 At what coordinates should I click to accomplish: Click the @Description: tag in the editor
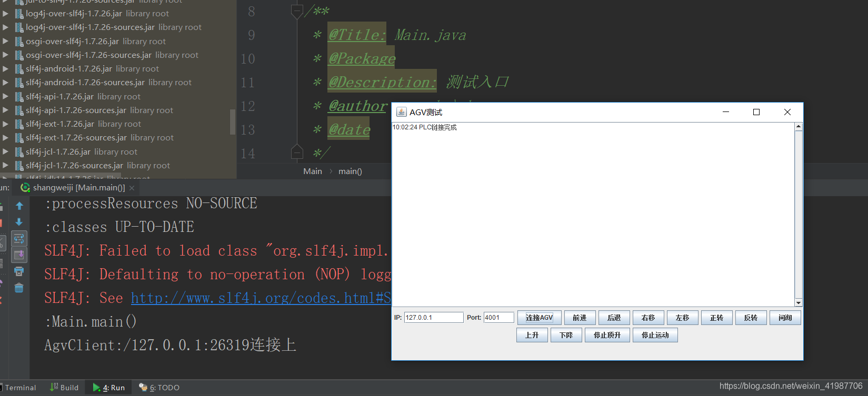pyautogui.click(x=382, y=82)
